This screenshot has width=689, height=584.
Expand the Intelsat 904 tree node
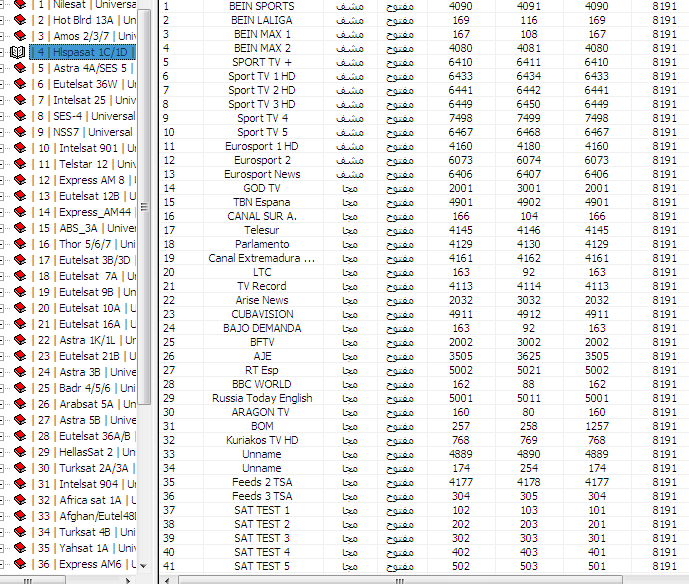point(1,484)
